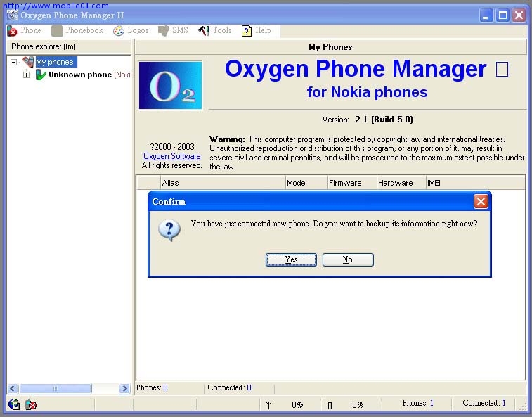Click the O2 Oxygen logo image

tap(170, 85)
